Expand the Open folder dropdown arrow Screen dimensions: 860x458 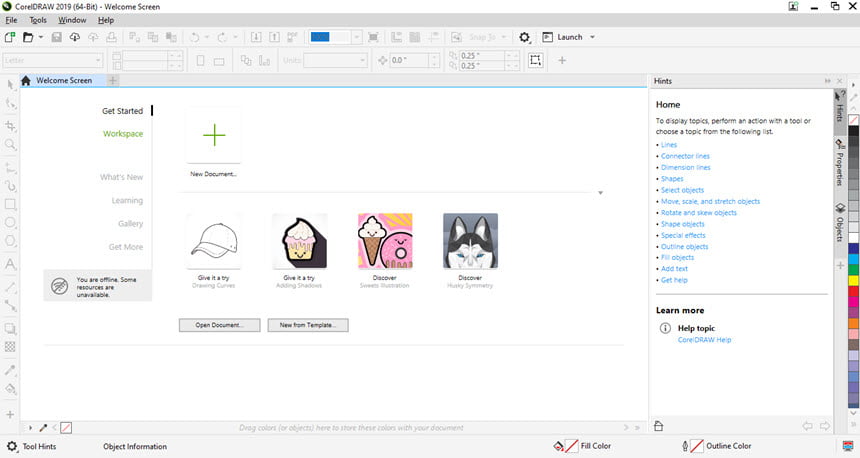pyautogui.click(x=41, y=37)
